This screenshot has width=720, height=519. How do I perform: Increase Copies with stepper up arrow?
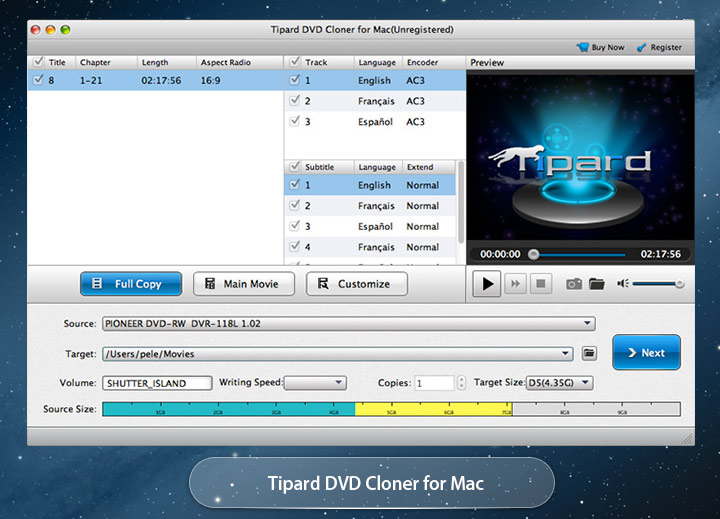pos(461,379)
